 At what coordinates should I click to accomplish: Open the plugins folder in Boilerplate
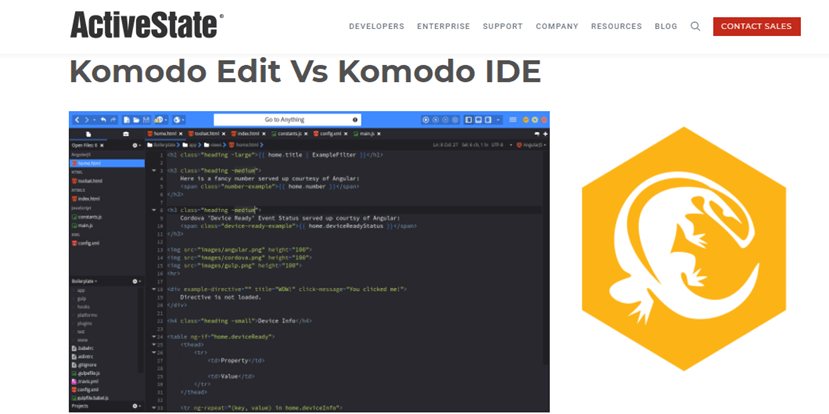tap(85, 323)
